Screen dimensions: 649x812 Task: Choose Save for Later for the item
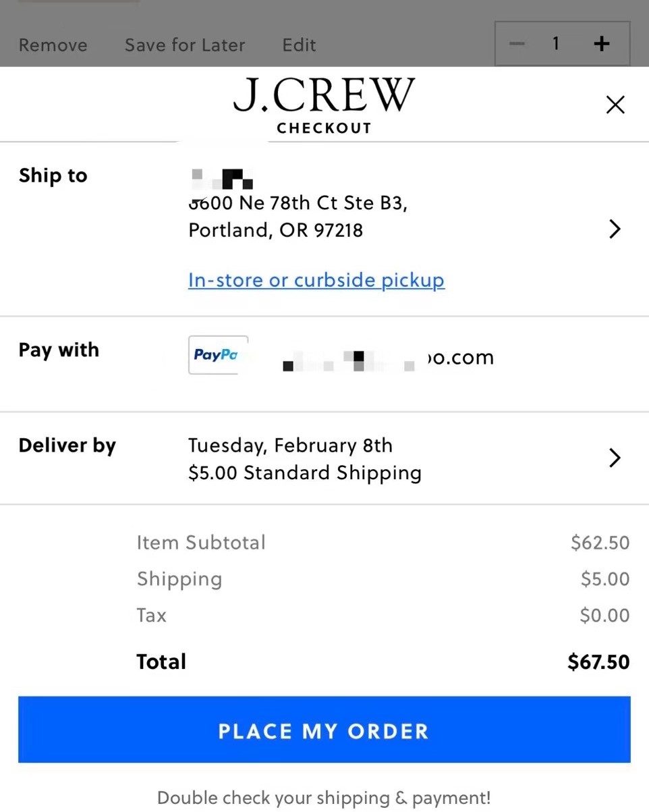(x=184, y=45)
